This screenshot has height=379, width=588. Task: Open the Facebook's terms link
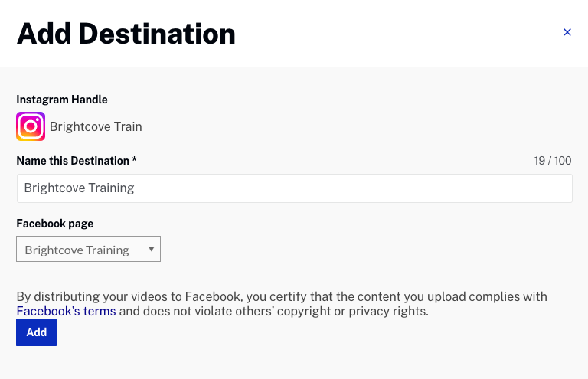point(66,312)
